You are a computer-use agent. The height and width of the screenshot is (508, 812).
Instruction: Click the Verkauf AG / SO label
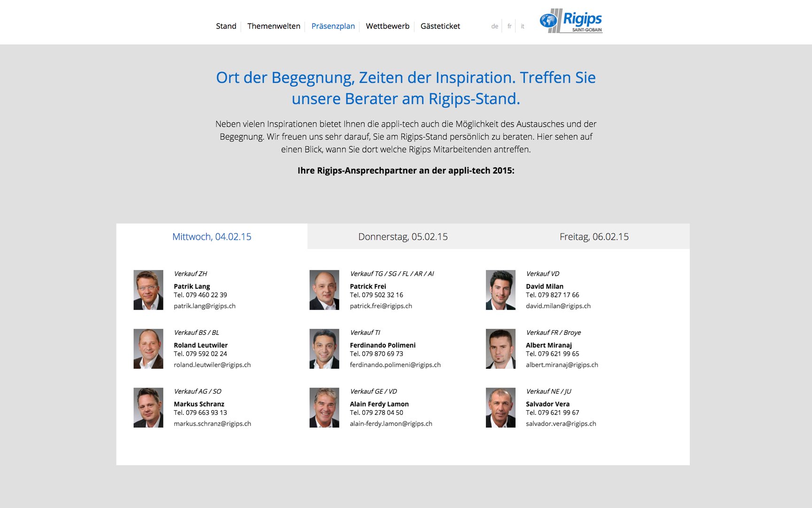(x=197, y=391)
